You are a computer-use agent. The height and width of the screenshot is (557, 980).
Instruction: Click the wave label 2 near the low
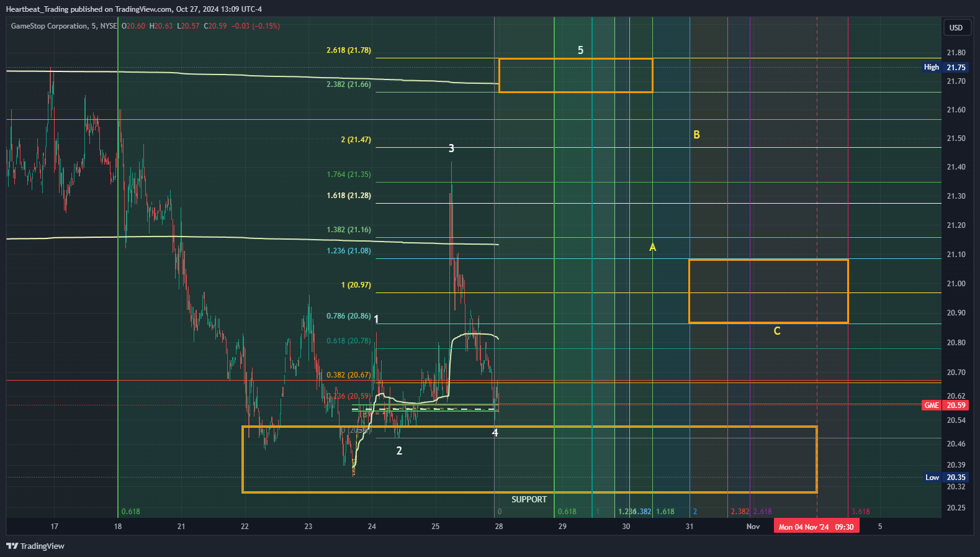399,451
